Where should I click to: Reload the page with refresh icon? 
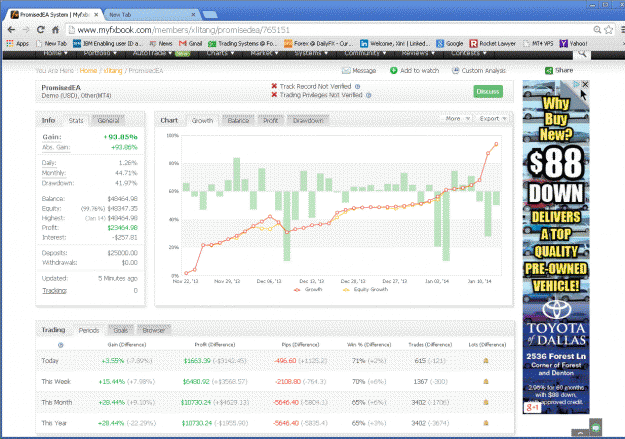pos(41,30)
